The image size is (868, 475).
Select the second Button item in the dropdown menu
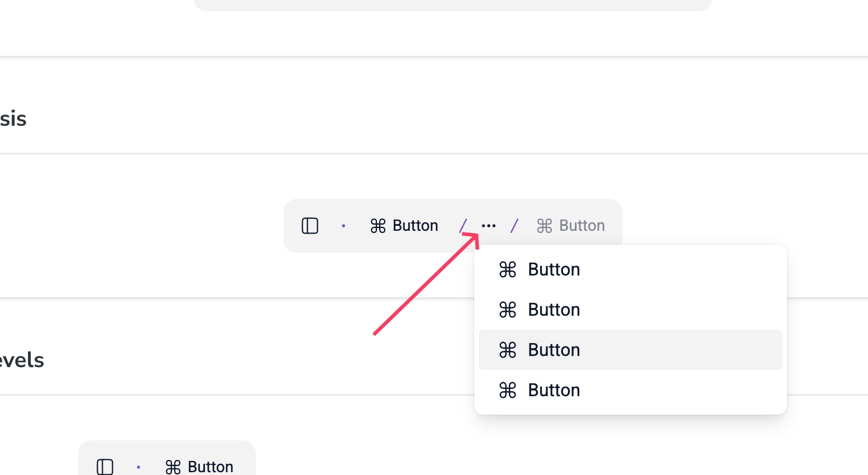click(x=631, y=310)
